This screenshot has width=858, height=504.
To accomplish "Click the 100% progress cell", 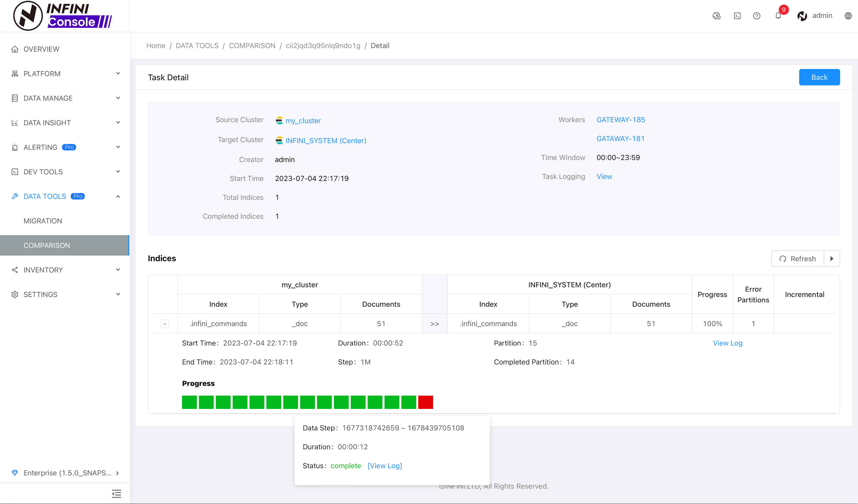I will (x=712, y=324).
